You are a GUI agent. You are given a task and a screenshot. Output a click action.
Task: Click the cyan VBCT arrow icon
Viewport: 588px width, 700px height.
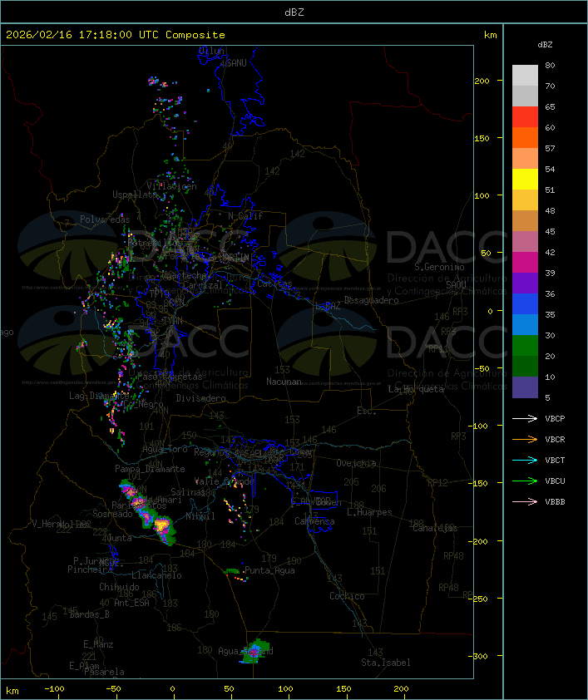pos(525,460)
